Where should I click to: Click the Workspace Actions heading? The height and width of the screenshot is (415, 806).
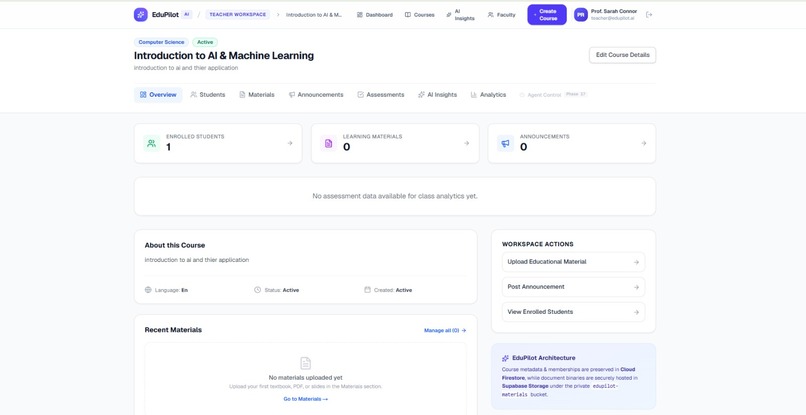[538, 244]
